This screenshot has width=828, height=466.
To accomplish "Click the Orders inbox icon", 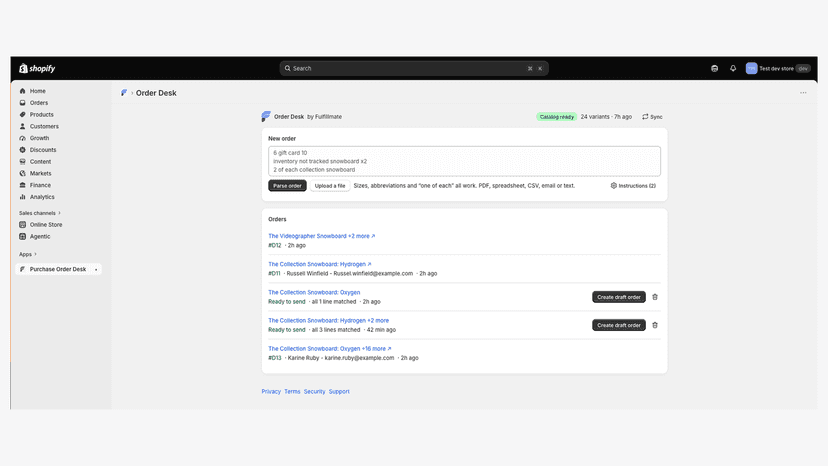I will (x=22, y=102).
